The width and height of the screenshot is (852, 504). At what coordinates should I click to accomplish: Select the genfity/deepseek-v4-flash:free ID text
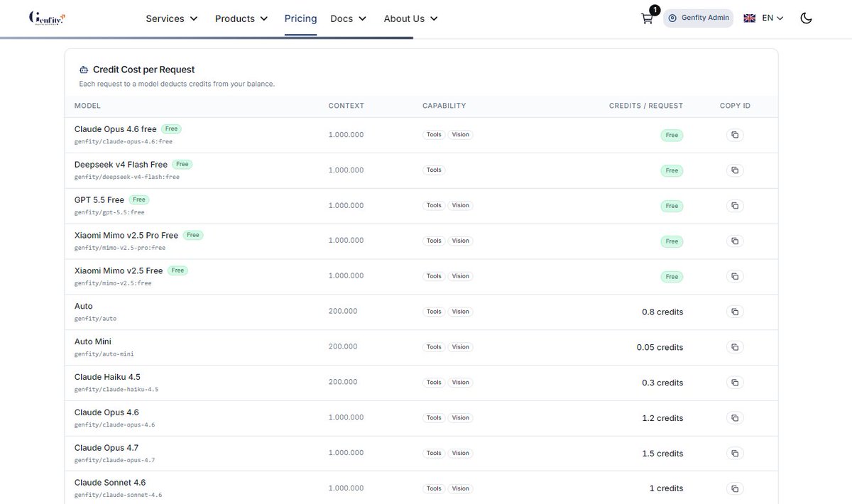127,177
